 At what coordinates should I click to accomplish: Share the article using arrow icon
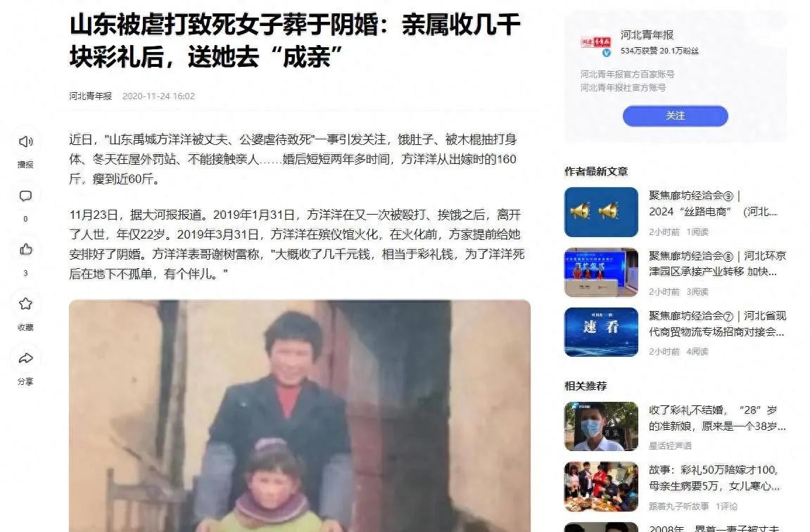pyautogui.click(x=25, y=358)
